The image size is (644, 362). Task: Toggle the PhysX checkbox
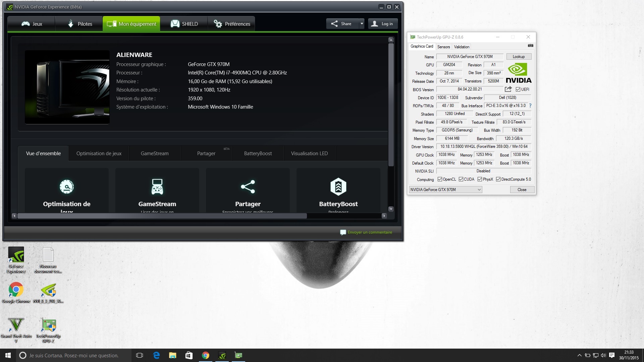coord(480,179)
